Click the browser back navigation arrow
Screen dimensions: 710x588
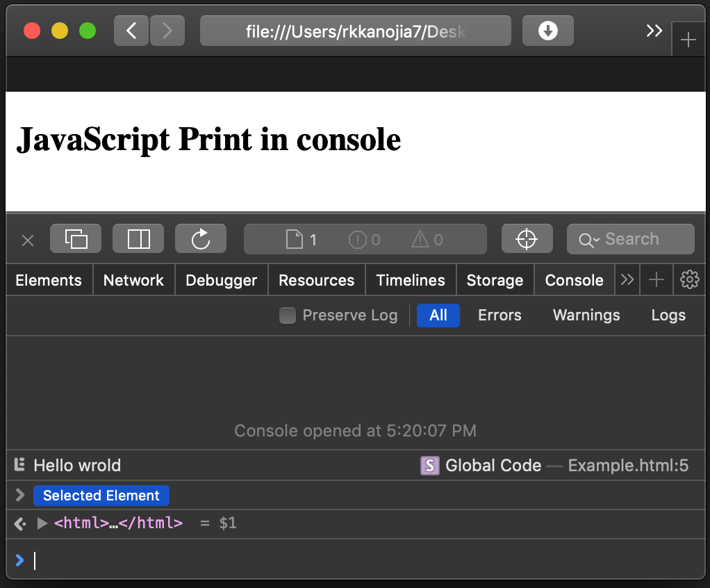click(x=131, y=30)
